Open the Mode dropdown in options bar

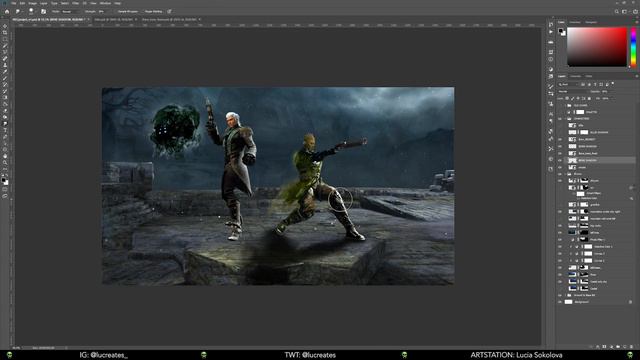[70, 11]
